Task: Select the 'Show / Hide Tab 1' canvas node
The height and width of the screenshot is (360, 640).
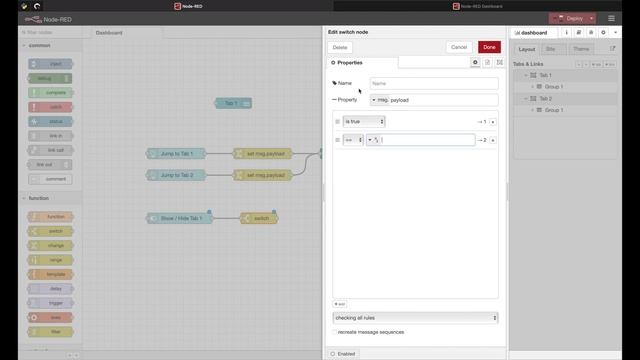Action: click(x=180, y=218)
